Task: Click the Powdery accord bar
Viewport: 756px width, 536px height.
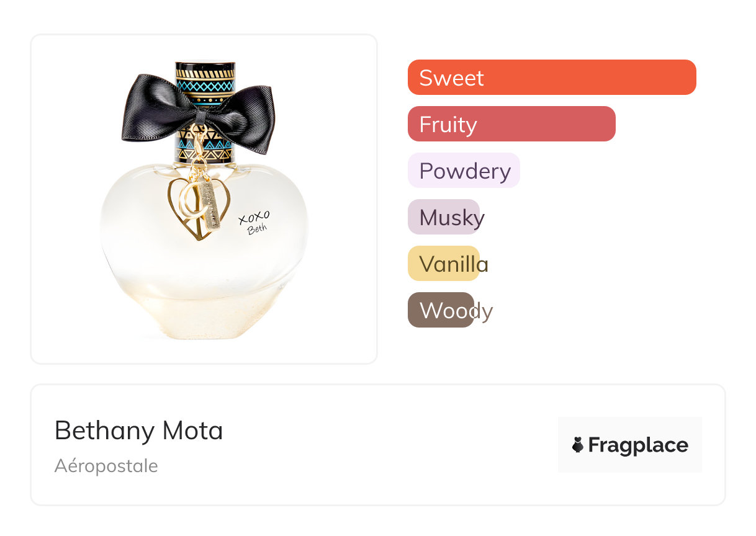Action: [464, 171]
